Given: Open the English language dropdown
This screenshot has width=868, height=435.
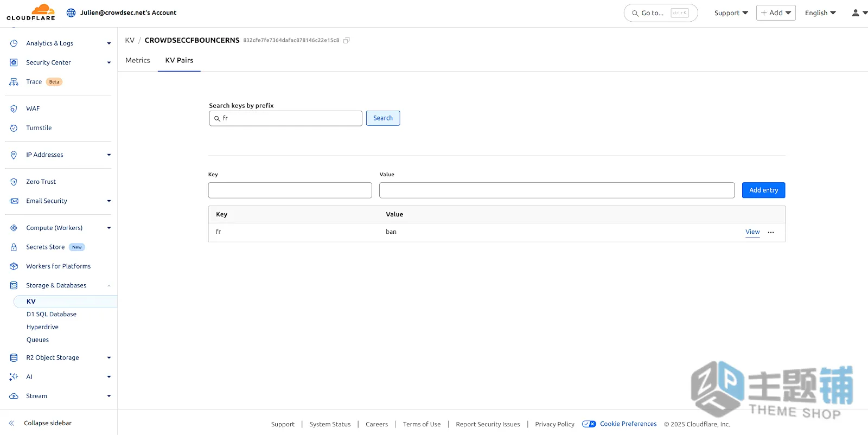Looking at the screenshot, I should coord(820,13).
